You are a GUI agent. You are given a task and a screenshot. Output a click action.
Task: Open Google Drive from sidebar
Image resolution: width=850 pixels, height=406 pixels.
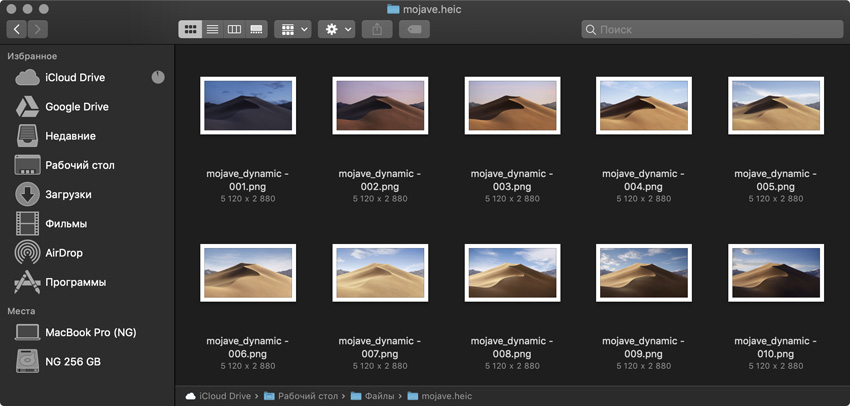(77, 107)
